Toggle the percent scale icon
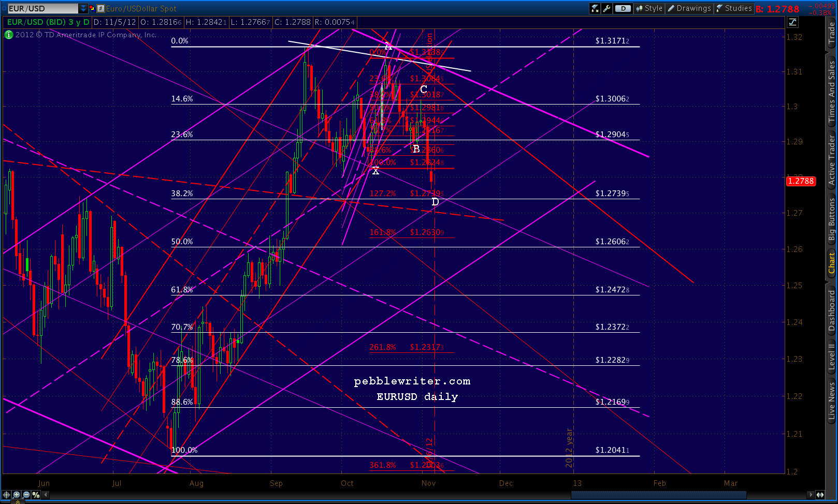Viewport: 838px width, 504px height. (36, 495)
